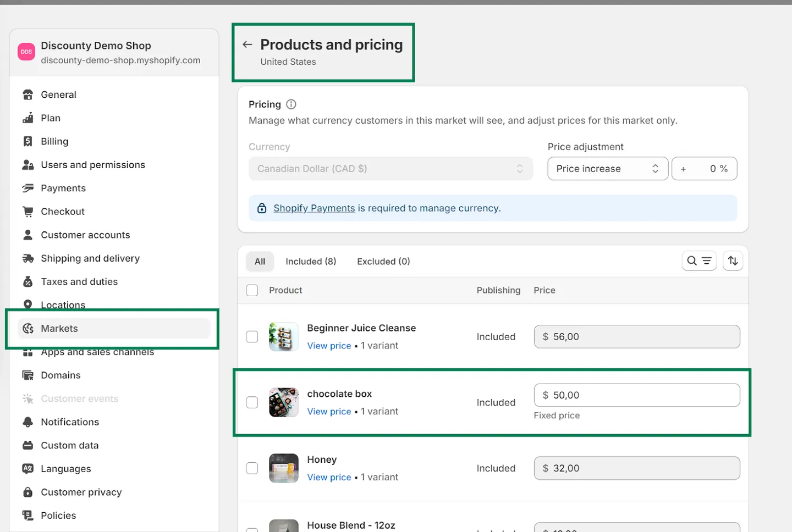
Task: Open Shipping and delivery settings
Action: pos(114,258)
